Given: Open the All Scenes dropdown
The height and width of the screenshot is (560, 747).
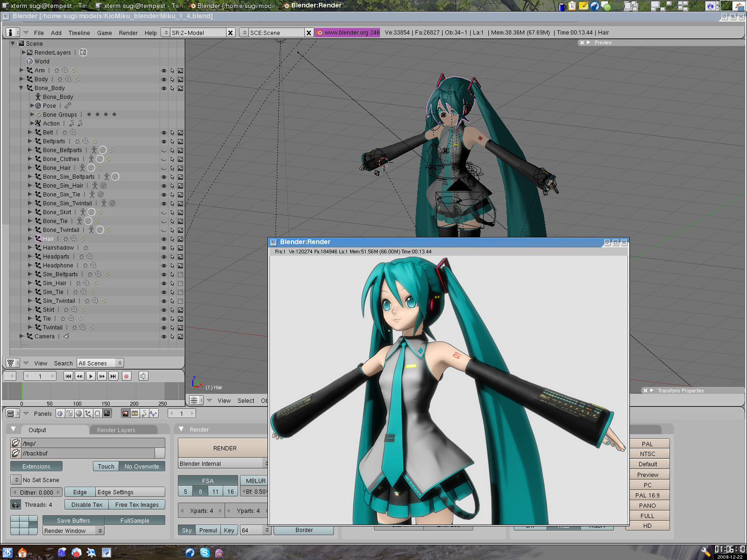Looking at the screenshot, I should tap(100, 363).
